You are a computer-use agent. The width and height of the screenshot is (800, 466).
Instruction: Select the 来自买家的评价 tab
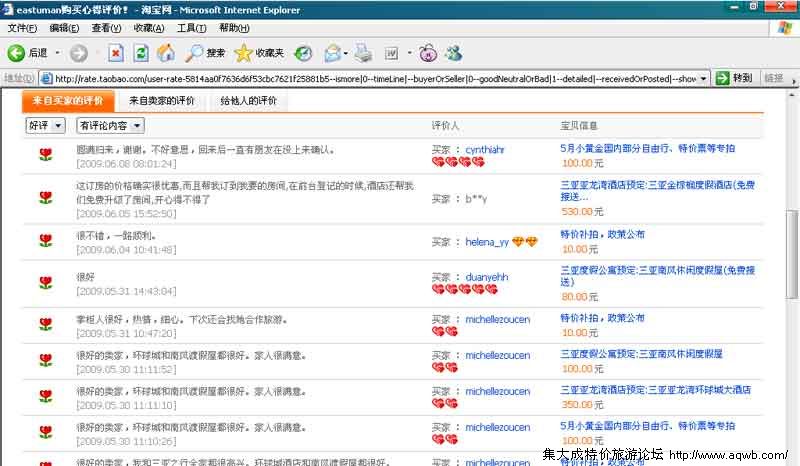point(68,101)
